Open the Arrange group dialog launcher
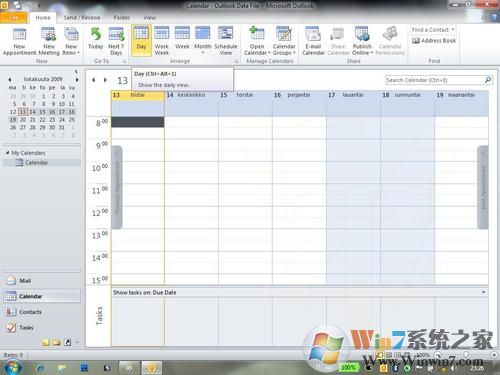500x375 pixels. (x=236, y=61)
